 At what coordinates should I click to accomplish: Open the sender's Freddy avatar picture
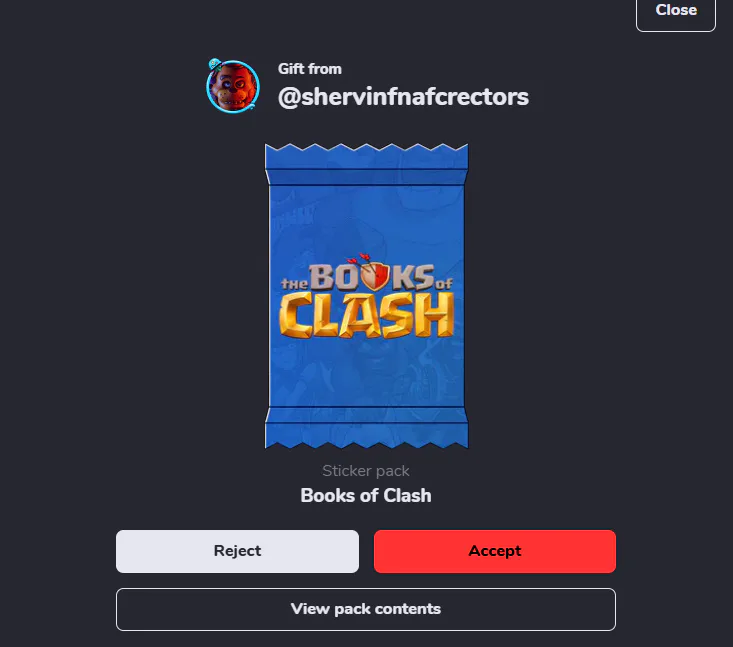[233, 86]
